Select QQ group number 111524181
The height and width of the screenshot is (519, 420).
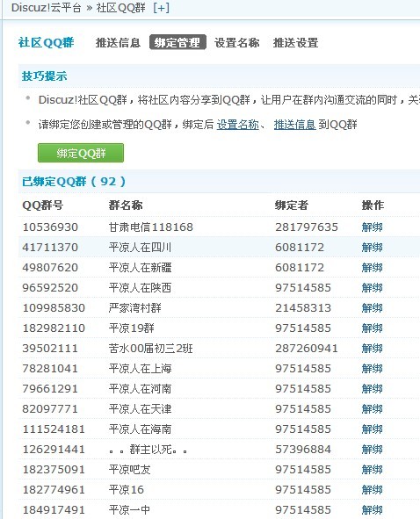54,429
